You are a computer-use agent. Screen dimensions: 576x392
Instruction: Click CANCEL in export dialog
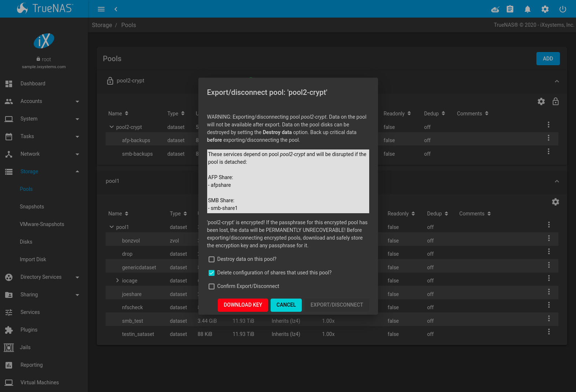(286, 305)
